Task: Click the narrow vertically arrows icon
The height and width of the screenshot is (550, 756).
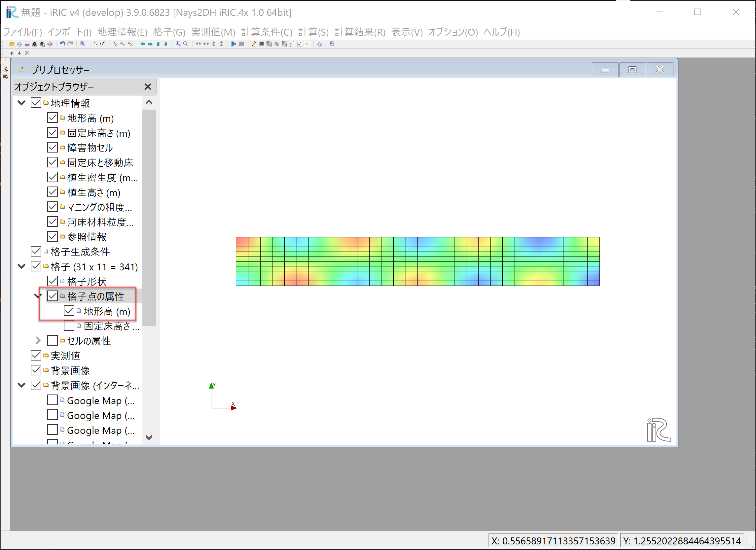Action: 221,44
